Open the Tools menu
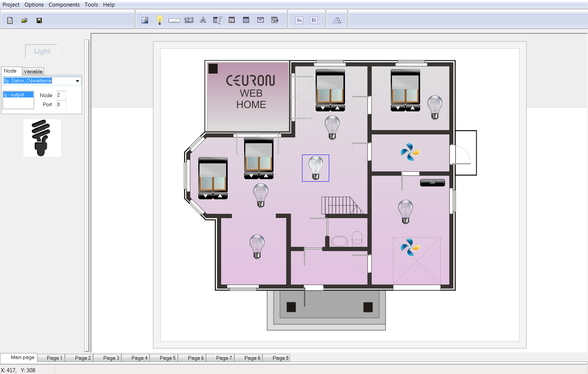This screenshot has height=374, width=588. coord(91,5)
